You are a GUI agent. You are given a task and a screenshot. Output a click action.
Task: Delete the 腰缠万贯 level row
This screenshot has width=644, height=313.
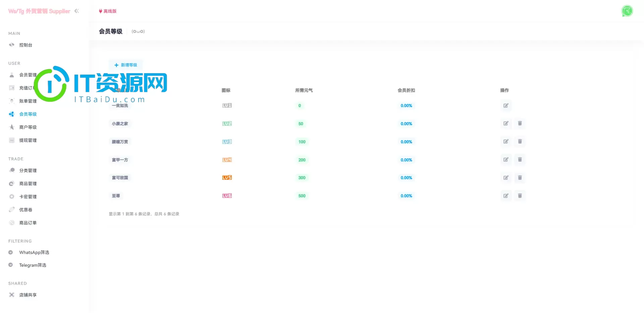click(x=520, y=142)
